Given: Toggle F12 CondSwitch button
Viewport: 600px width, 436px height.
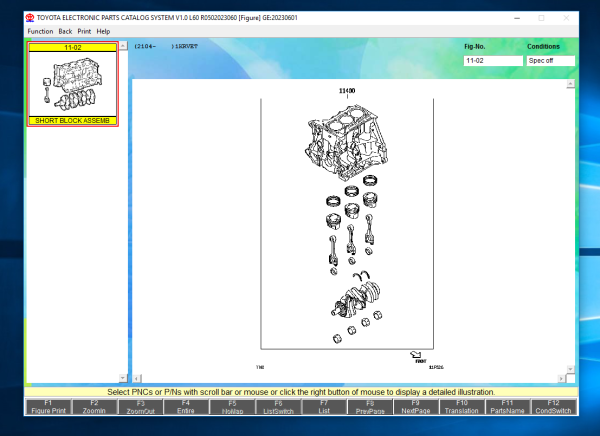Looking at the screenshot, I should coord(553,405).
